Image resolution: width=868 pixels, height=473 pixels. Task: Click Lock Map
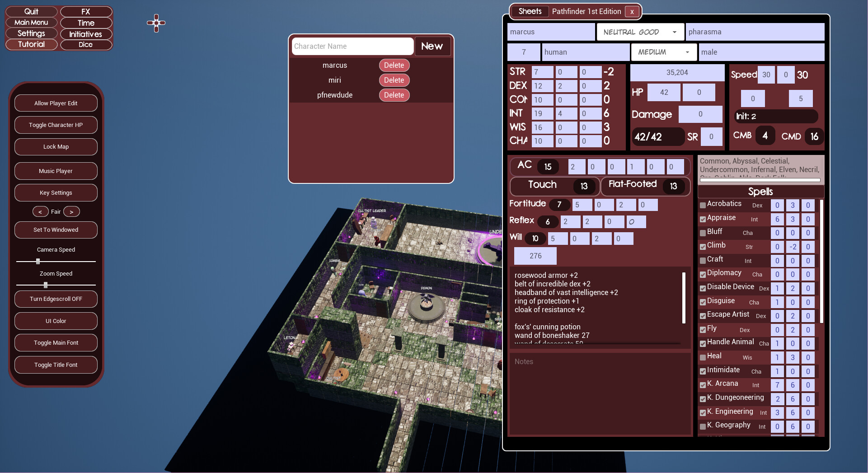[x=56, y=146]
